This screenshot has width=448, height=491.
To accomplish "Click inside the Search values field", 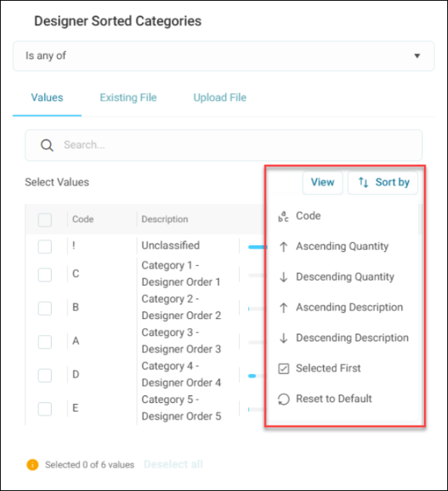I will (x=224, y=145).
